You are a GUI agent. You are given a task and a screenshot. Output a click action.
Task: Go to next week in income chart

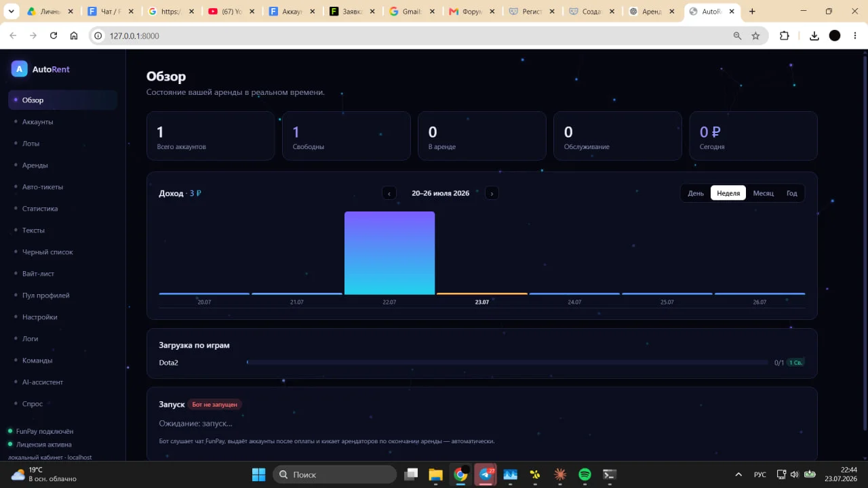492,193
